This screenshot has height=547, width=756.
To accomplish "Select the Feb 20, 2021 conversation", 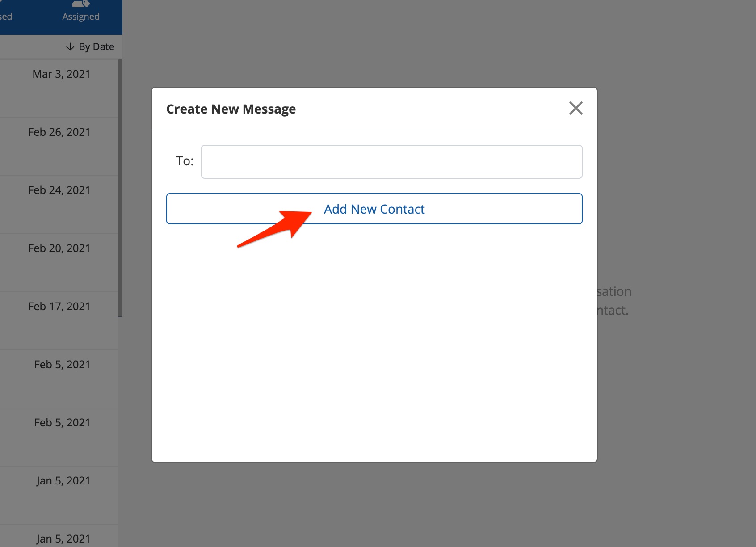I will click(59, 248).
